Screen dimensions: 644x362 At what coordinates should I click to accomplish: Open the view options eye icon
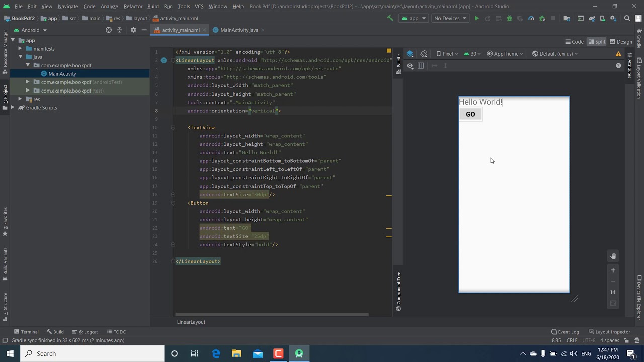click(410, 66)
